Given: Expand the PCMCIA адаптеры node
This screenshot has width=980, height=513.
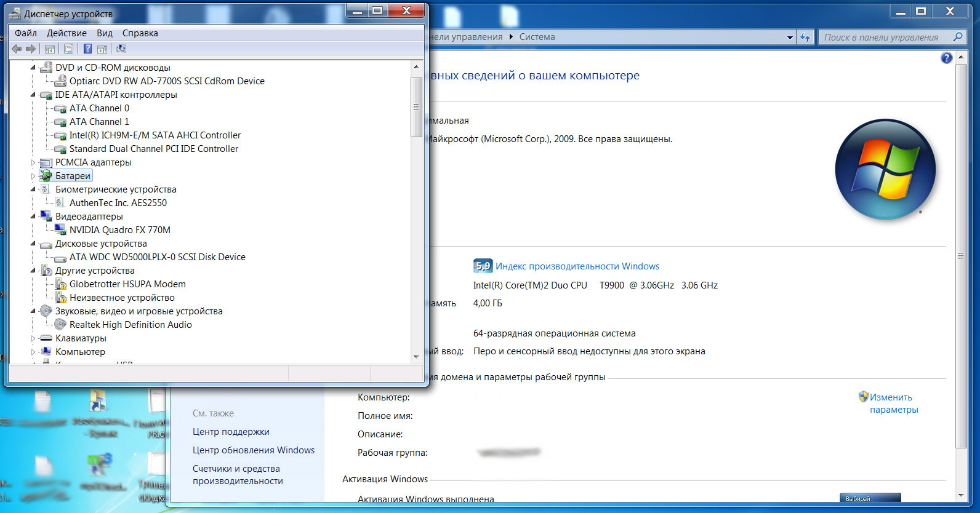Looking at the screenshot, I should [33, 162].
